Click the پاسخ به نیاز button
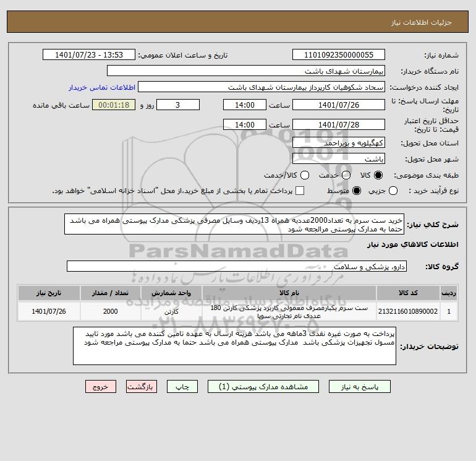 pyautogui.click(x=360, y=387)
